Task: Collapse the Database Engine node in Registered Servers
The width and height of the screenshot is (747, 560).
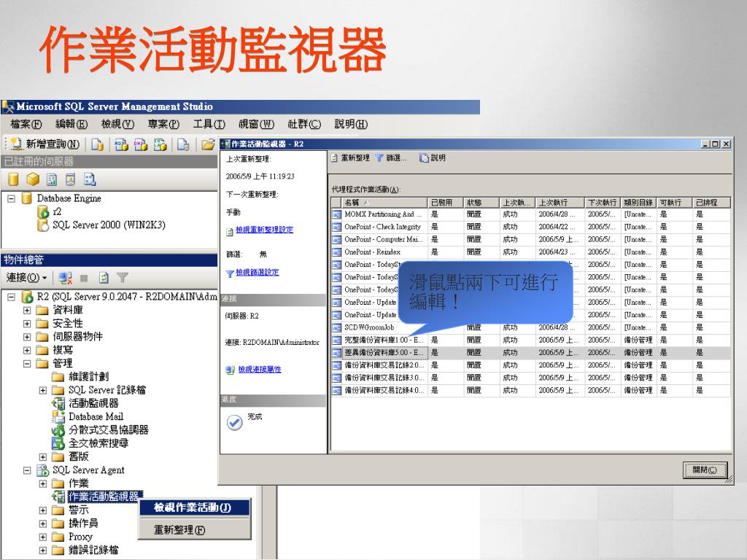Action: 12,198
